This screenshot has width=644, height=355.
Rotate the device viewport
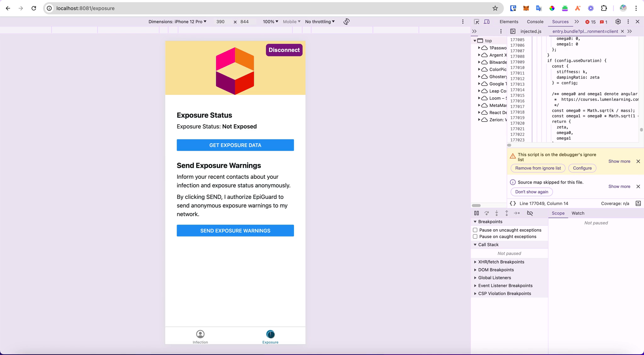tap(347, 22)
